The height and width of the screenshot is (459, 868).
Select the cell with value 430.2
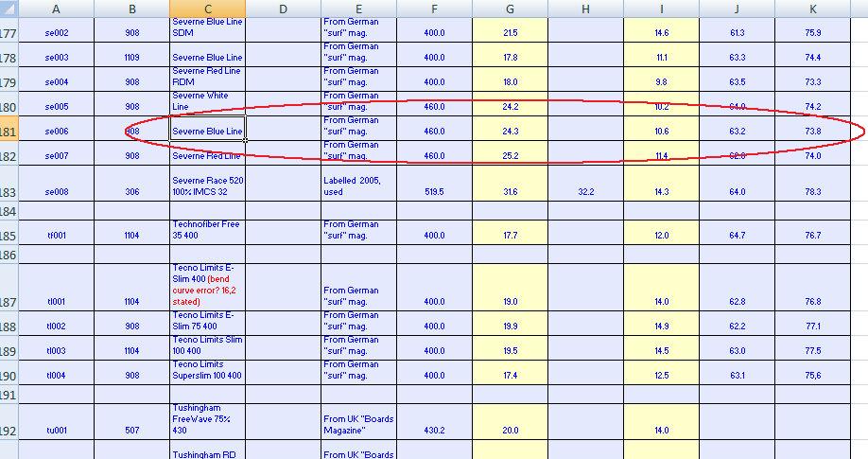[434, 431]
